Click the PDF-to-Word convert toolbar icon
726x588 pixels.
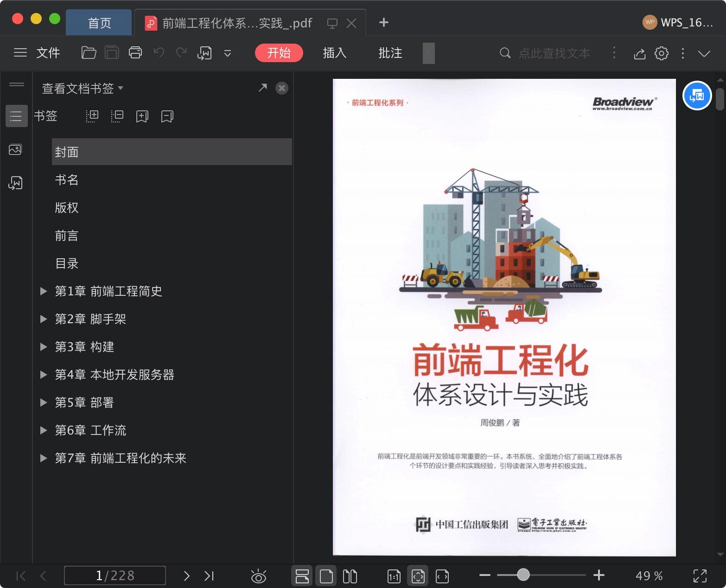204,53
